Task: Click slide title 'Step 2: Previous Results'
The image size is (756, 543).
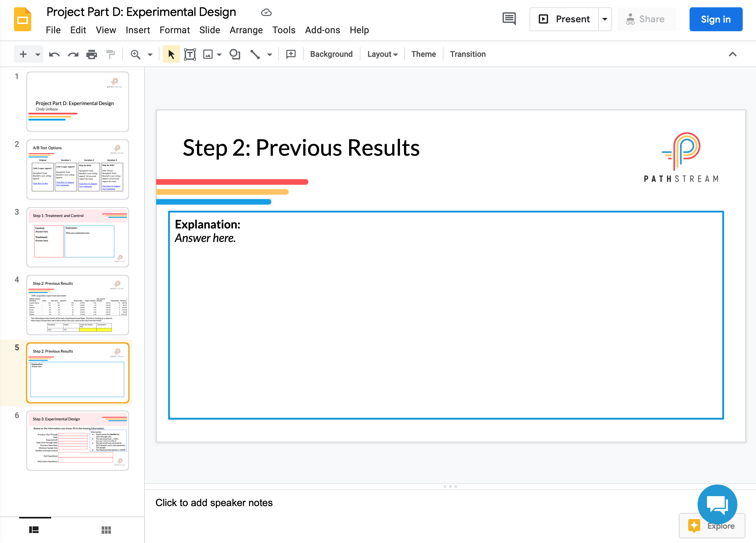Action: tap(301, 148)
